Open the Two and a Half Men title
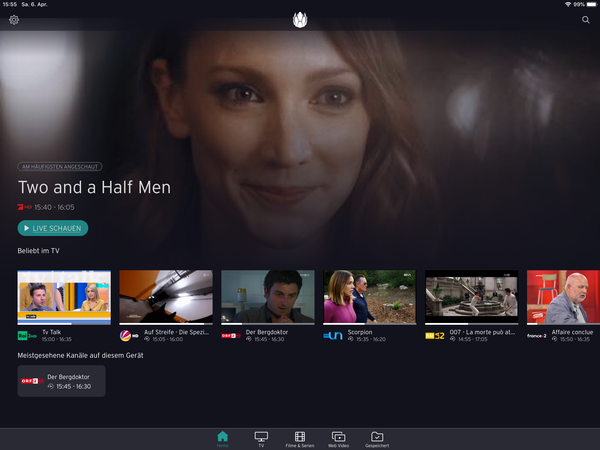600x450 pixels. coord(94,187)
